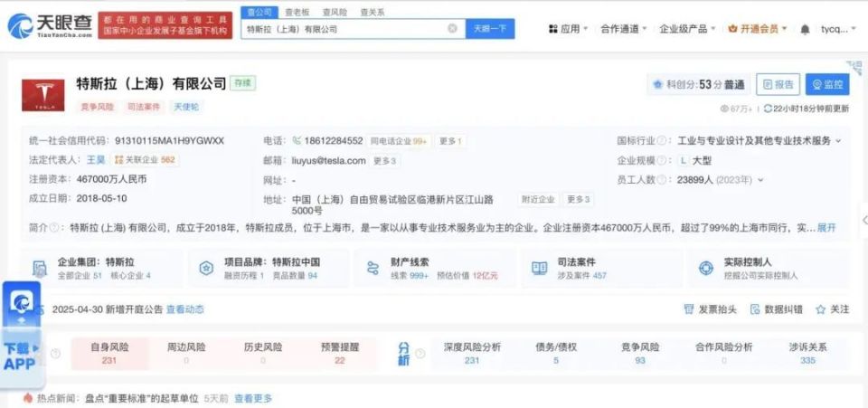Click the 附近企业 button

coord(538,199)
